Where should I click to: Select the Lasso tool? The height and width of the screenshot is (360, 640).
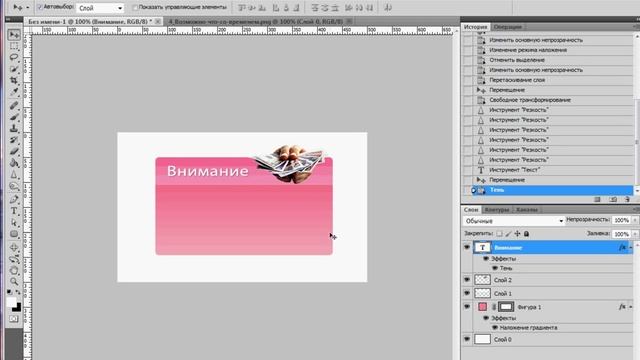click(x=14, y=57)
